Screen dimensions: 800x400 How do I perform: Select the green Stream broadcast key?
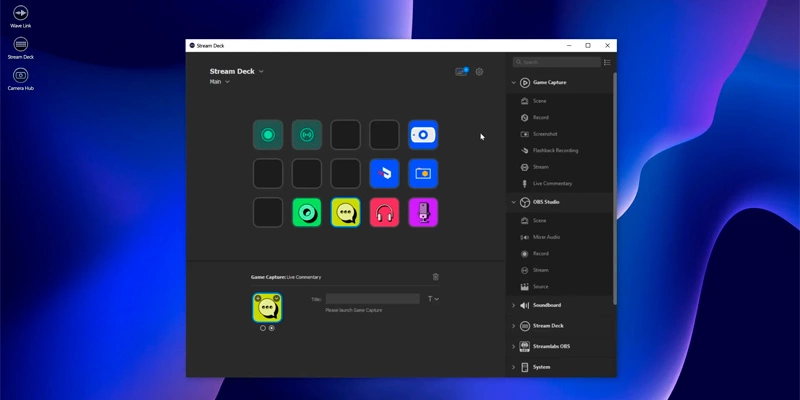point(307,135)
